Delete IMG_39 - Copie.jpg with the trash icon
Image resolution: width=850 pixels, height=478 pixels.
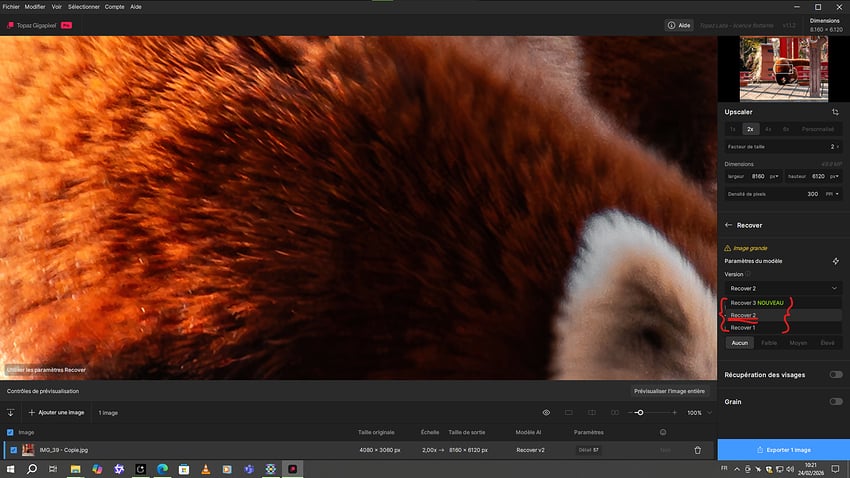(697, 450)
